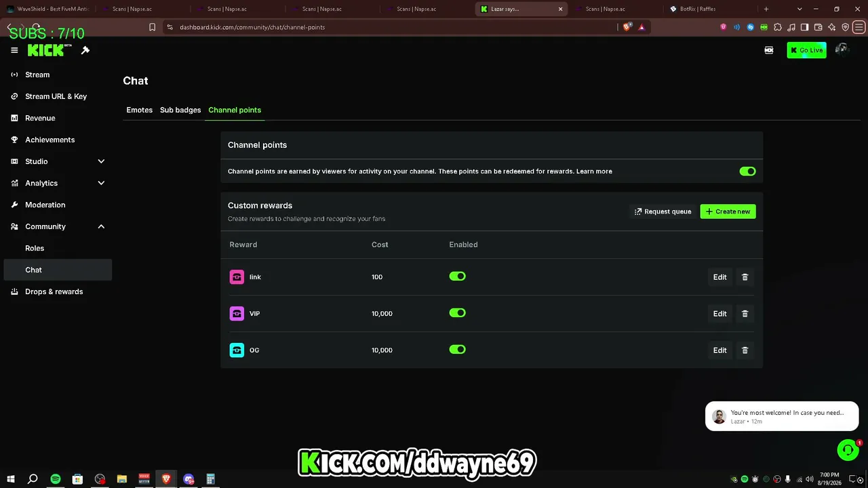The height and width of the screenshot is (488, 868).
Task: Click the Enabled column header
Action: click(463, 245)
